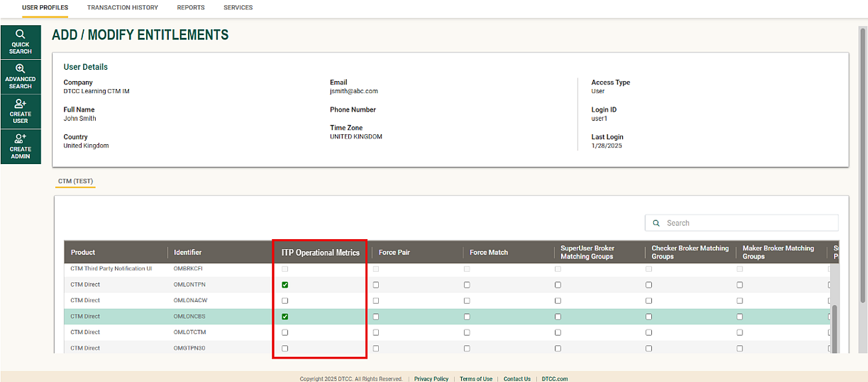Sort by the Product column header
Screen dimensions: 868x382
83,252
